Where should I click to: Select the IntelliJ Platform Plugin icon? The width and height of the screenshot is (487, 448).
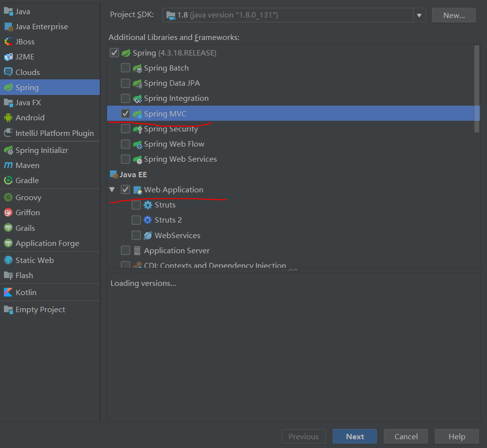8,133
